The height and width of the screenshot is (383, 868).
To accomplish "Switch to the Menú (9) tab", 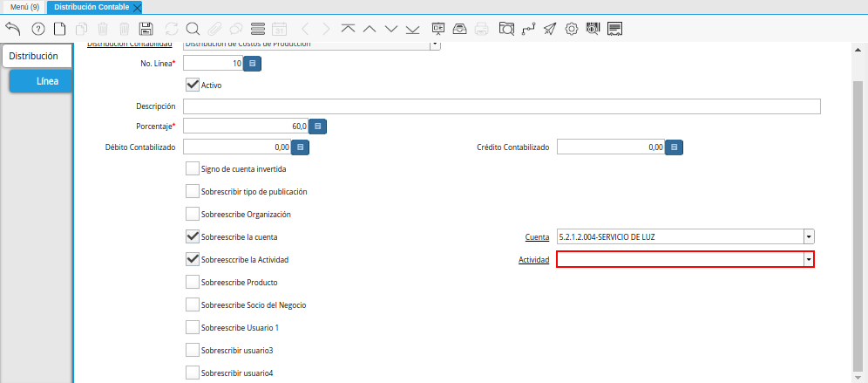I will coord(25,7).
